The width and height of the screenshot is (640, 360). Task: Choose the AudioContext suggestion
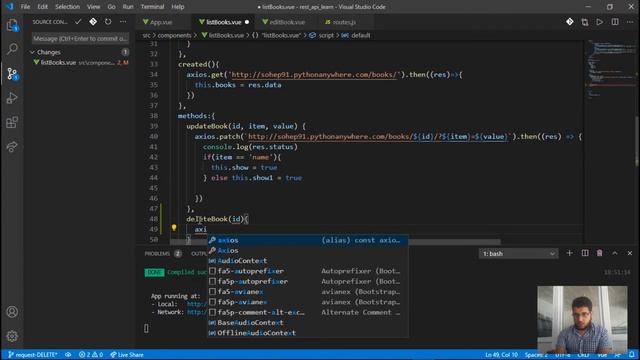(308, 261)
